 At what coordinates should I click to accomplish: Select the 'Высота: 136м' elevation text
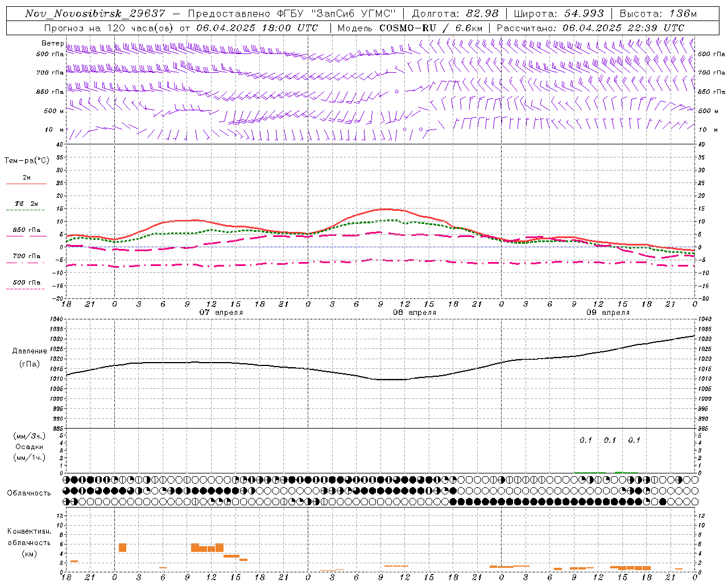pos(658,14)
